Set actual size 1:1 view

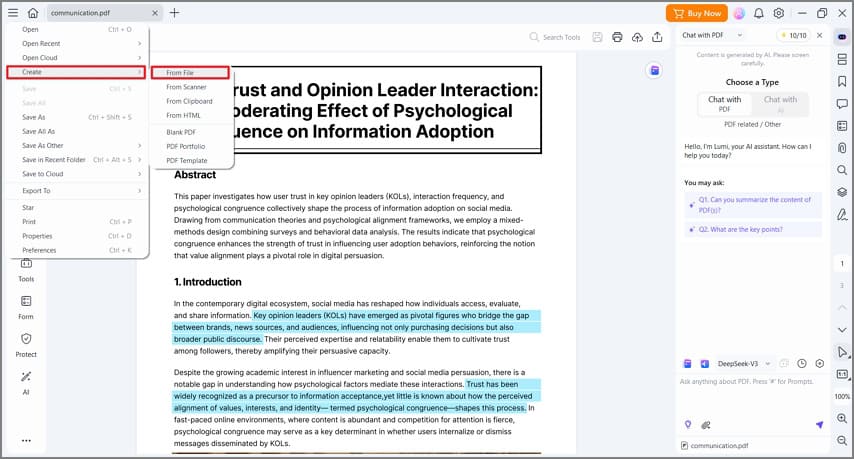tap(842, 374)
